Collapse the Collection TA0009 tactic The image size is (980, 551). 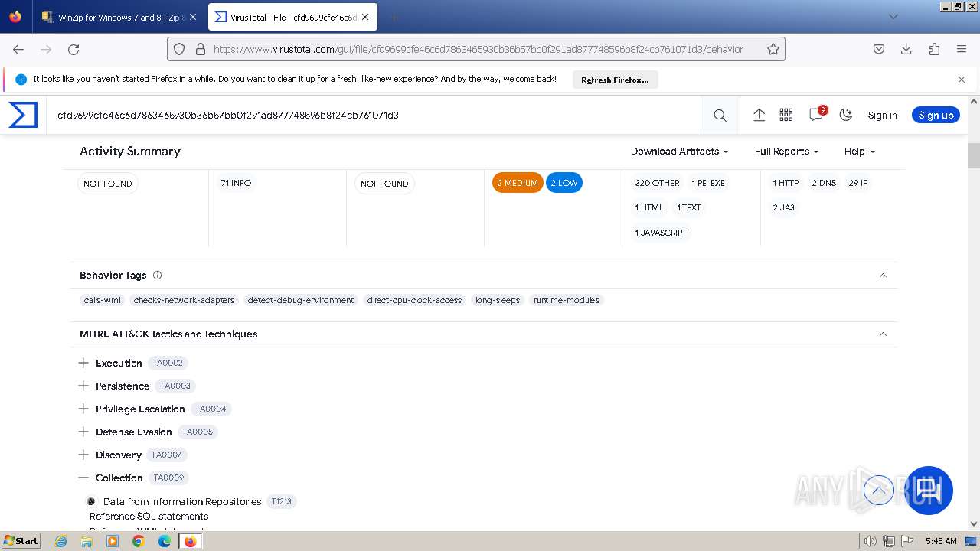[83, 478]
